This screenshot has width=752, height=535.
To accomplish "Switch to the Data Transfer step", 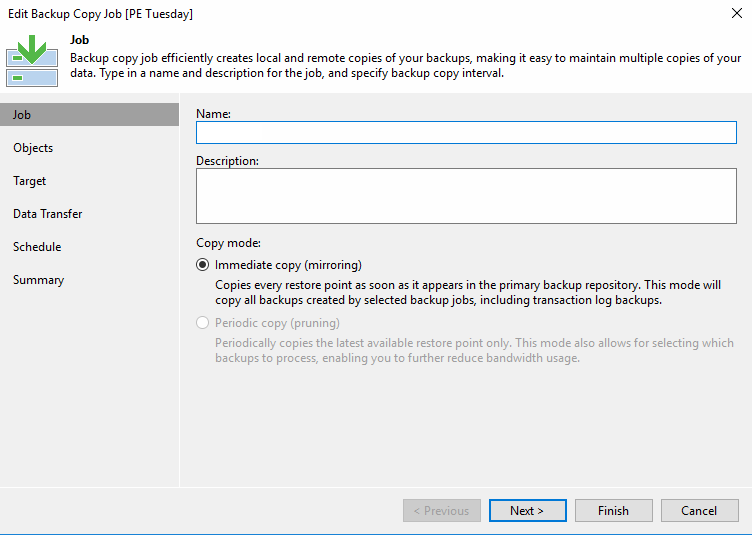I will pyautogui.click(x=47, y=214).
